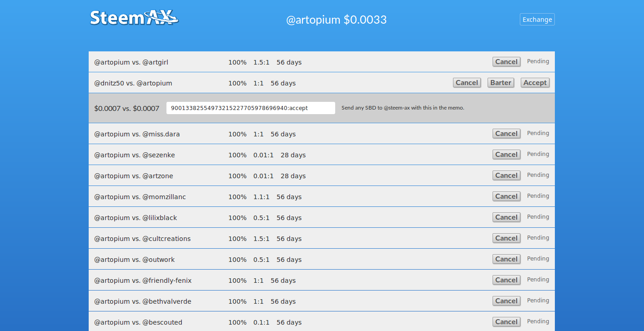Select '@artopium vs. @bethvalverde' row text
Screen dimensions: 644x331
[143, 301]
